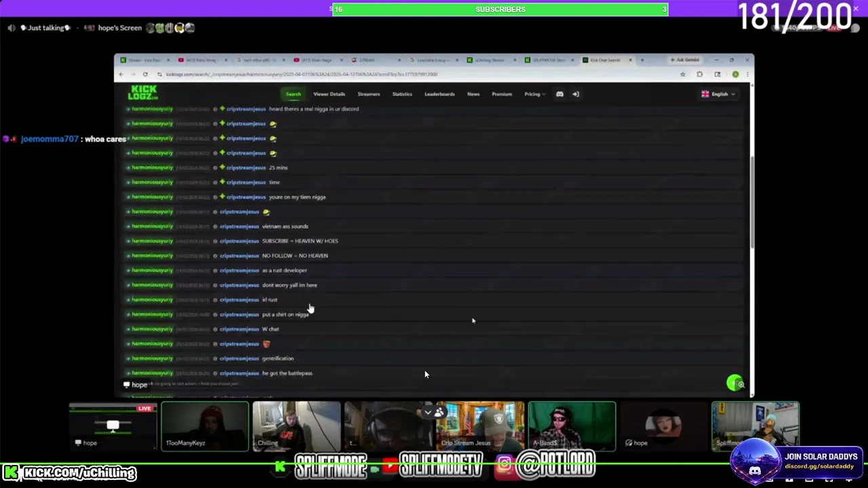Click 'cripstreamjesus' in the 'gentrification' row
Image resolution: width=868 pixels, height=488 pixels.
click(x=239, y=359)
